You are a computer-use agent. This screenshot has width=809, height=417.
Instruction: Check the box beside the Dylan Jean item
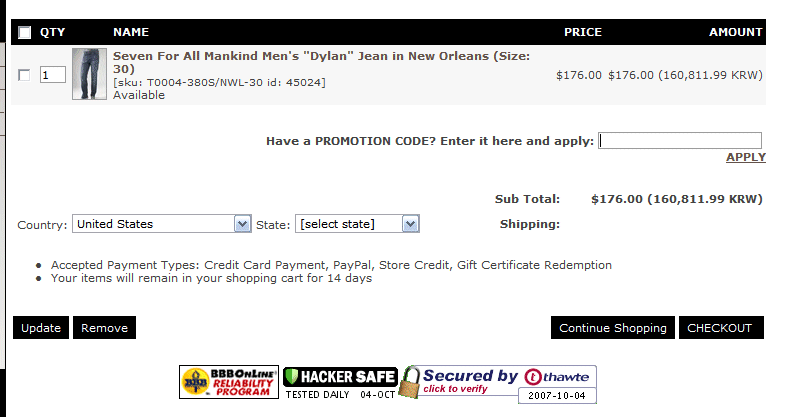coord(24,75)
